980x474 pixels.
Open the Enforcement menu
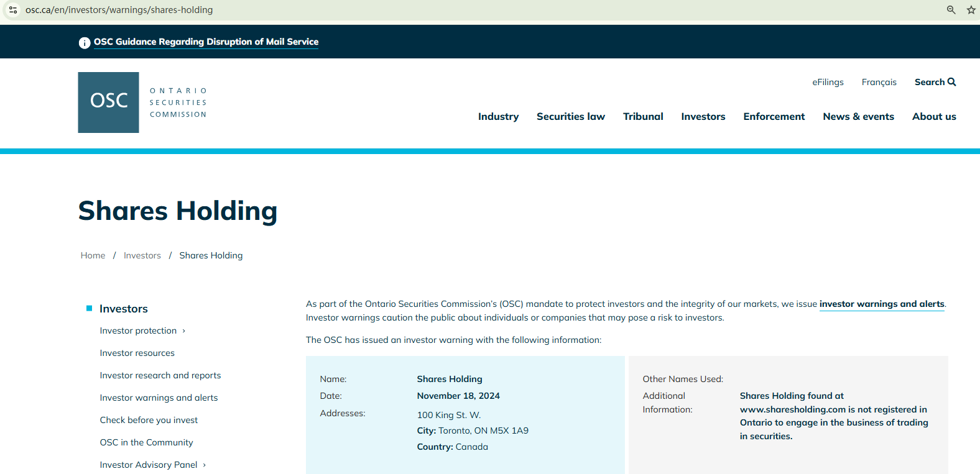774,117
